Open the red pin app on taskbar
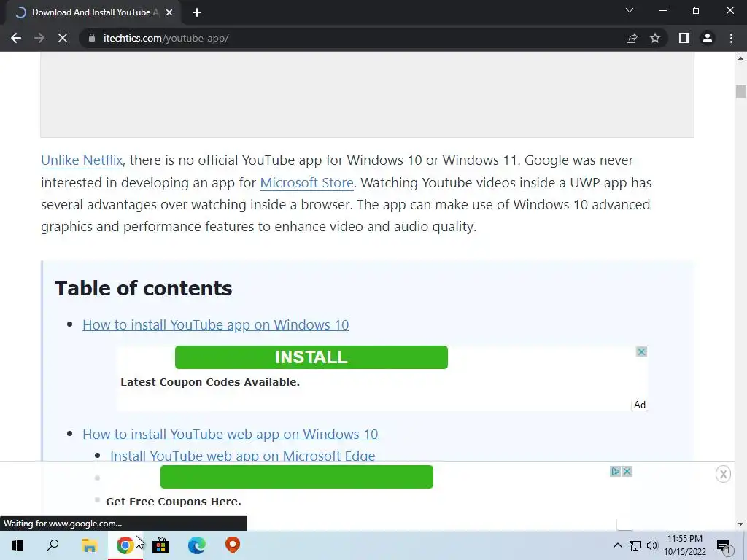The height and width of the screenshot is (560, 747). [x=233, y=545]
